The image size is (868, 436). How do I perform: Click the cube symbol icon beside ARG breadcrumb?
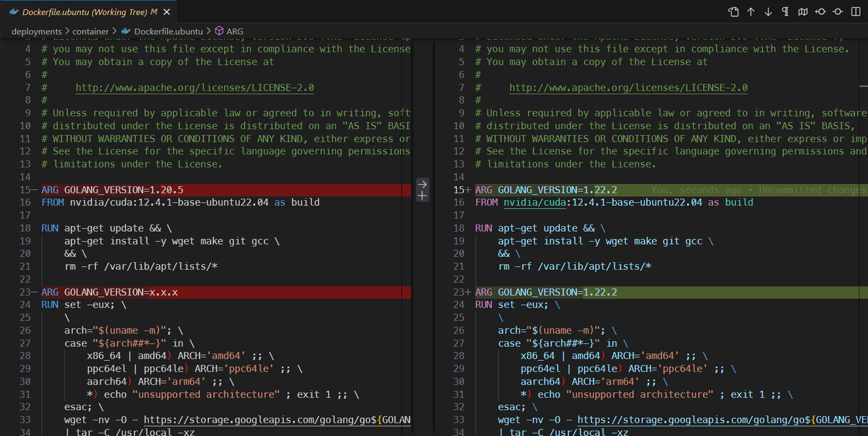(x=219, y=31)
